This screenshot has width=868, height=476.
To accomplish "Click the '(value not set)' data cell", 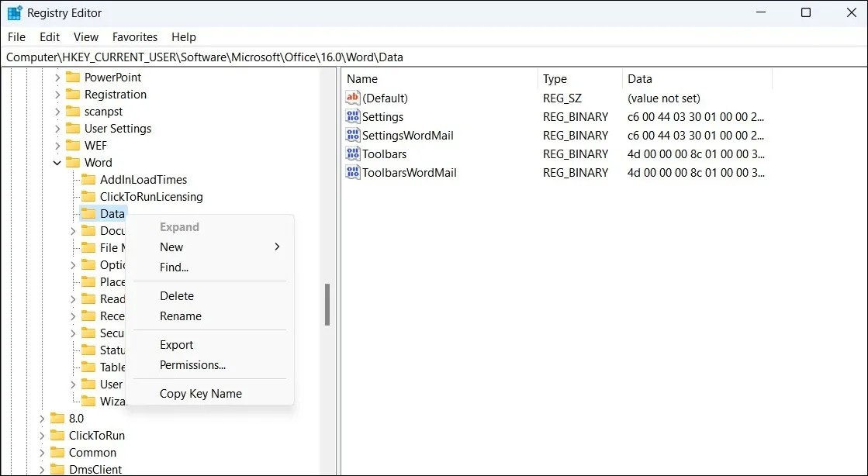I will (x=664, y=98).
